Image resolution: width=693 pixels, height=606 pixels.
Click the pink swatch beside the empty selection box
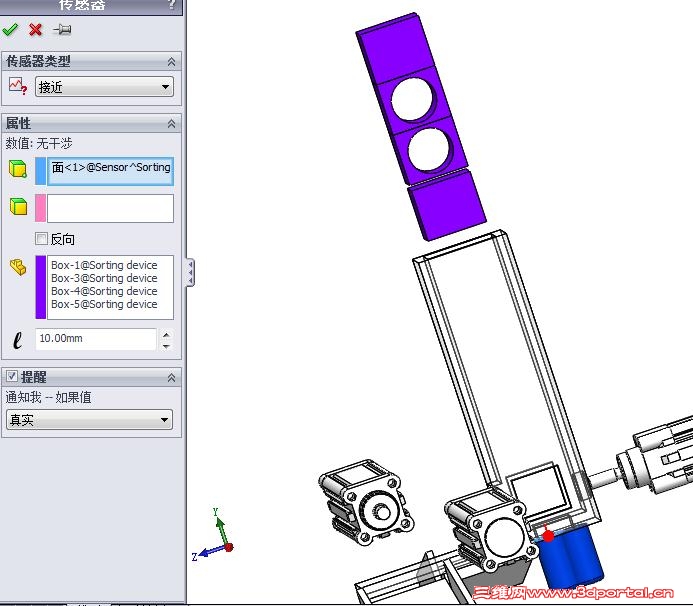(x=41, y=208)
